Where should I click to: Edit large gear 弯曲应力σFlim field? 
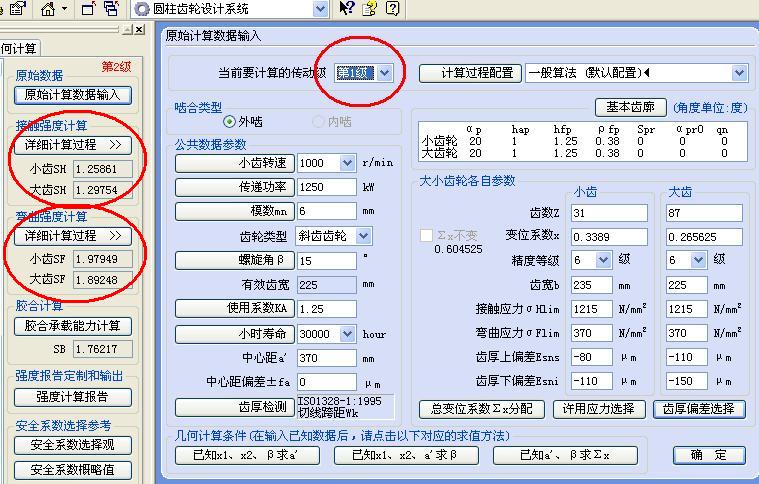(x=687, y=333)
